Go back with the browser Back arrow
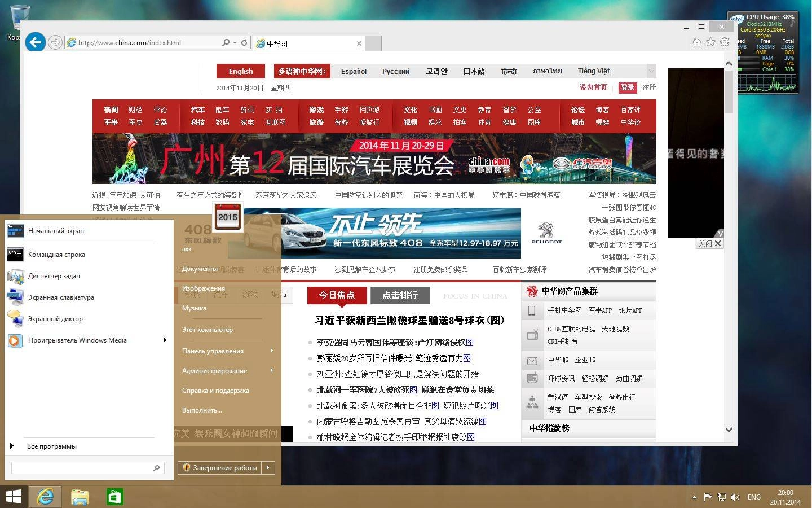Viewport: 812px width, 508px height. point(36,42)
